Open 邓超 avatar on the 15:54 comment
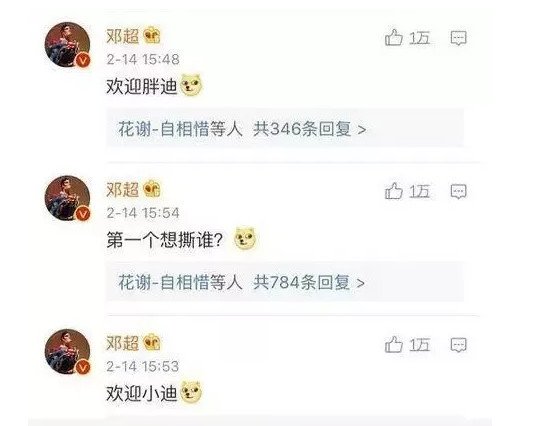 coord(68,198)
